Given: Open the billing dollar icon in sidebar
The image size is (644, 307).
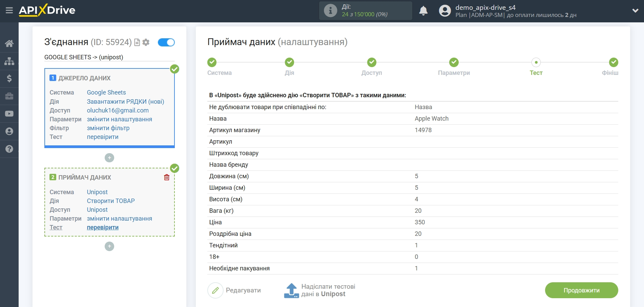Looking at the screenshot, I should pos(9,79).
